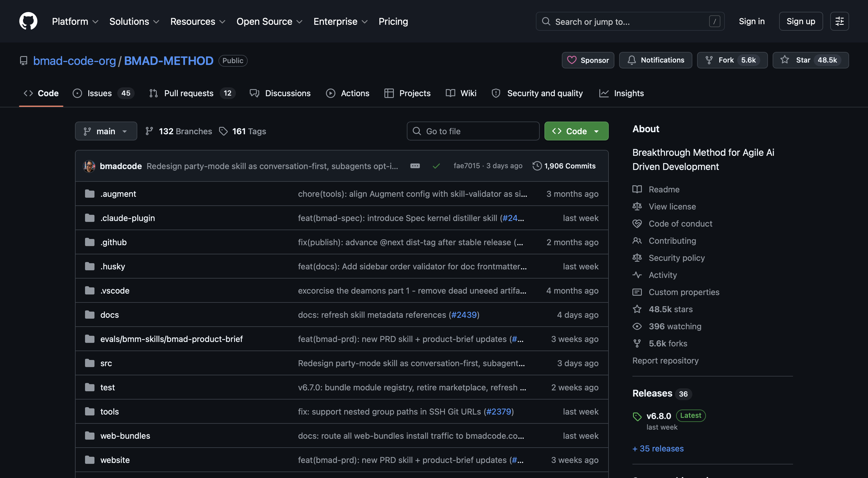
Task: Open Custom properties link
Action: 676,292
